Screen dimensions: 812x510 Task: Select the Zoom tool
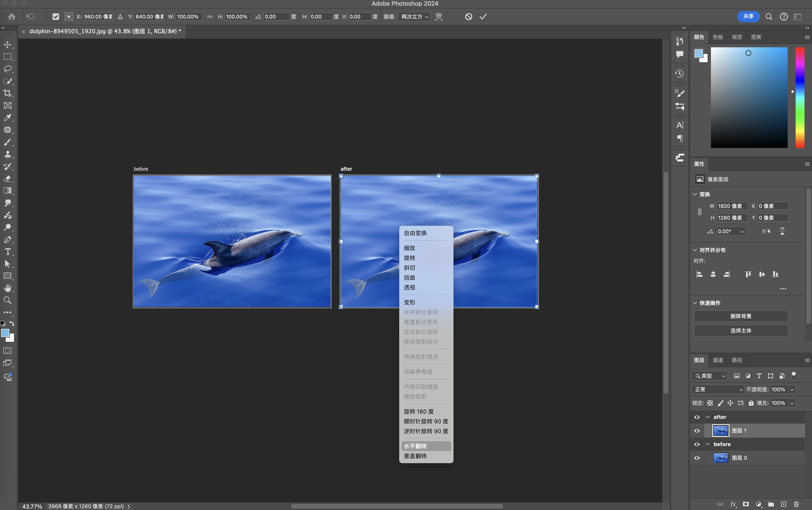coord(7,300)
